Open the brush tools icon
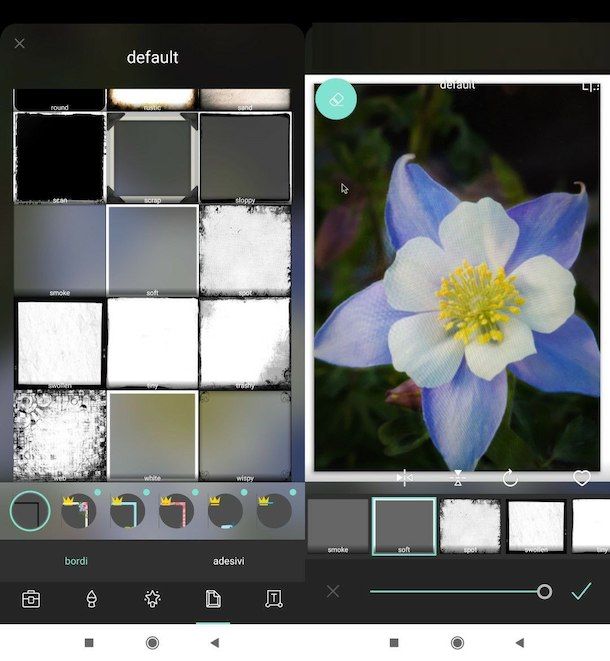Viewport: 610px width, 661px height. (x=91, y=599)
